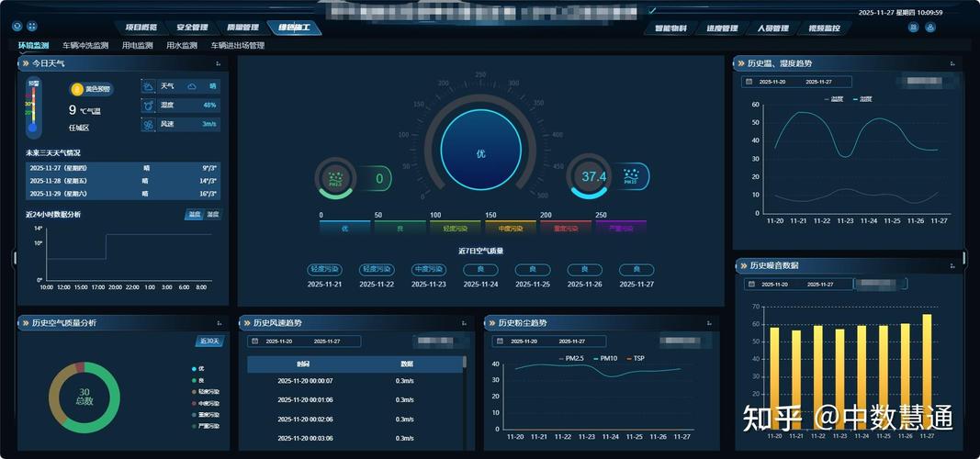Viewport: 980px width, 459px height.
Task: Toggle 优 legend in air quality donut
Action: [x=197, y=368]
